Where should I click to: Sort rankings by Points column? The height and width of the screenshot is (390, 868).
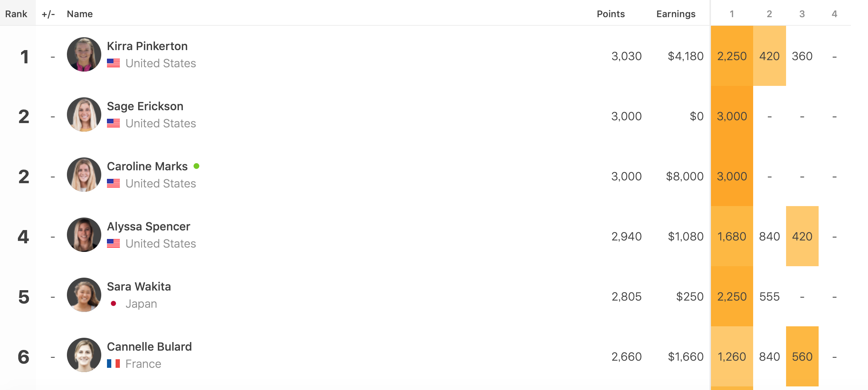pyautogui.click(x=610, y=14)
